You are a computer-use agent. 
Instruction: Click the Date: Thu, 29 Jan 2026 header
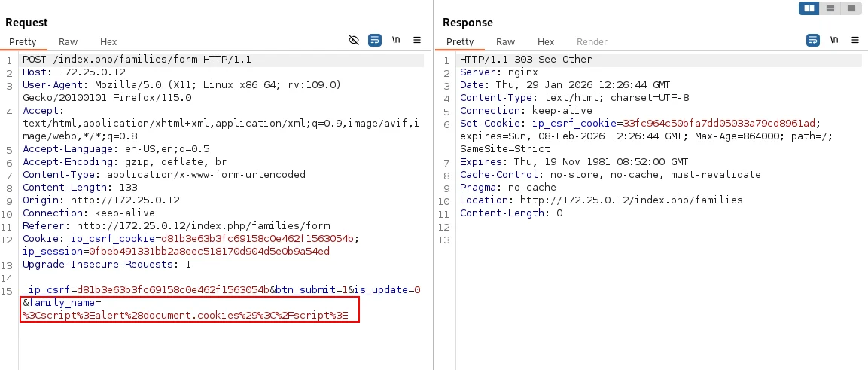click(x=565, y=84)
